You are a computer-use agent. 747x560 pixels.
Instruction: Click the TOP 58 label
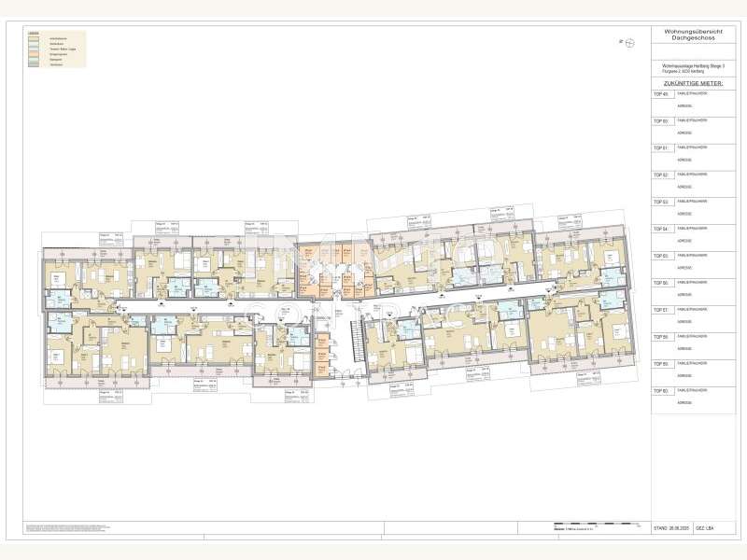661,337
